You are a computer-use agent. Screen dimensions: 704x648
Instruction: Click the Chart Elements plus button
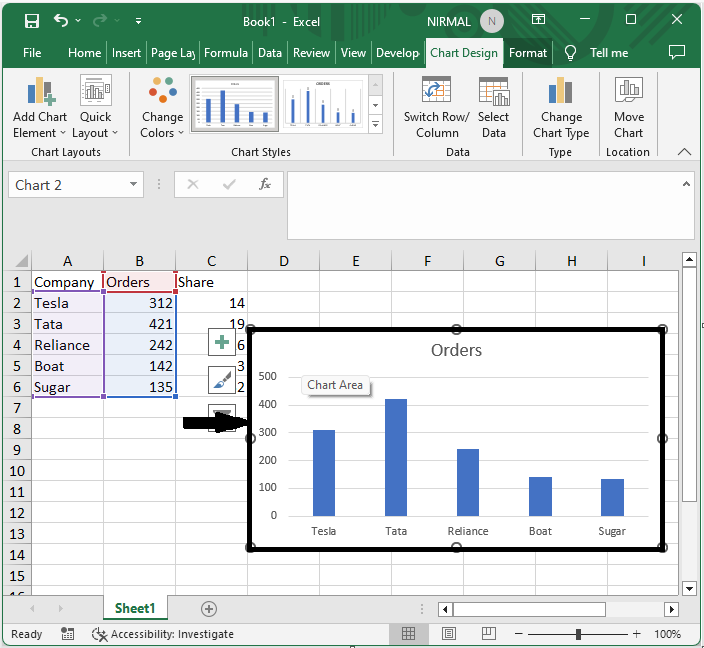tap(222, 342)
